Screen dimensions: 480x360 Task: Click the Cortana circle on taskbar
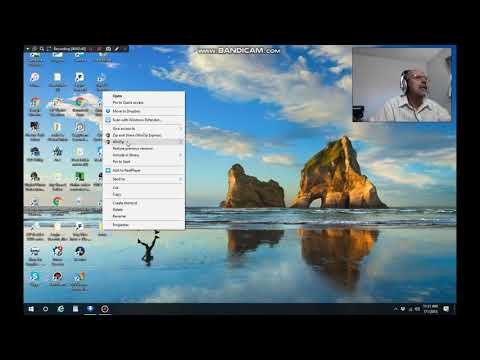(x=46, y=309)
